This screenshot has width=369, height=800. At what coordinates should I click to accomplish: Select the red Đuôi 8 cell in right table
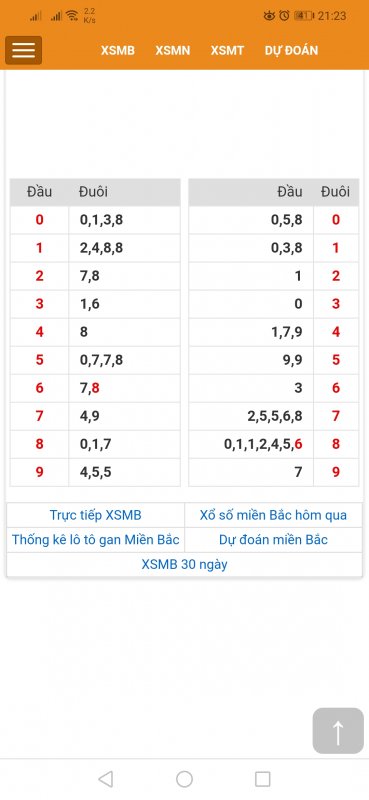point(336,444)
